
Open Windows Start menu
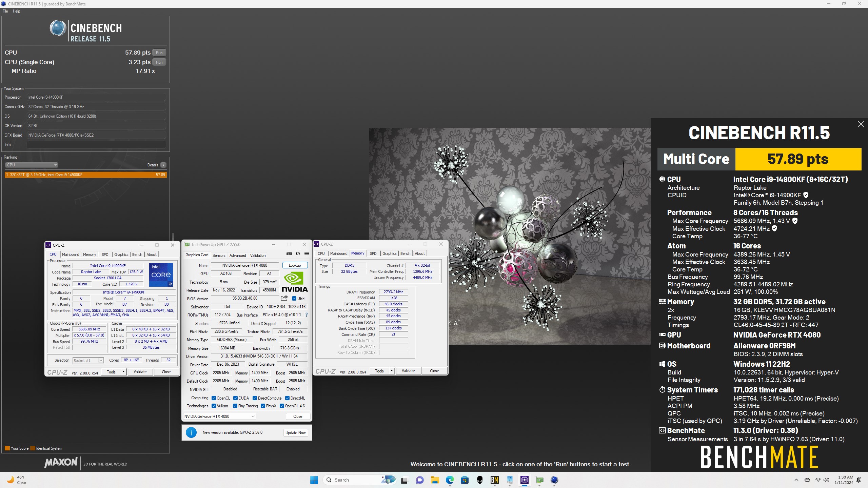pos(314,480)
